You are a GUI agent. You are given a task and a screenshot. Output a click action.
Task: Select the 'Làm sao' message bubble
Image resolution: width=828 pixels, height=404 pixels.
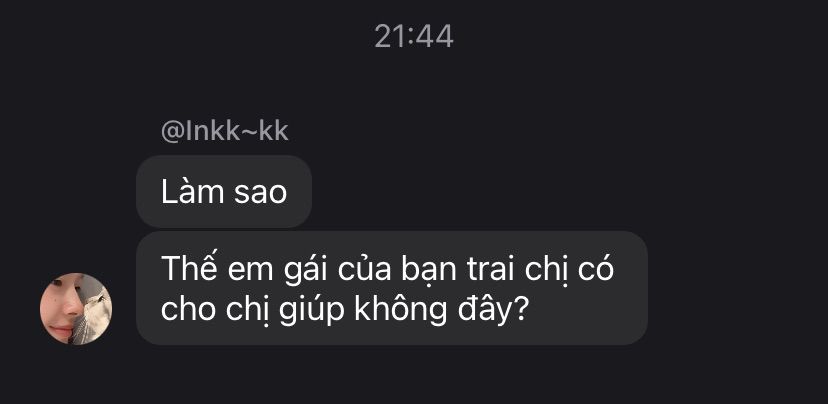[x=224, y=192]
